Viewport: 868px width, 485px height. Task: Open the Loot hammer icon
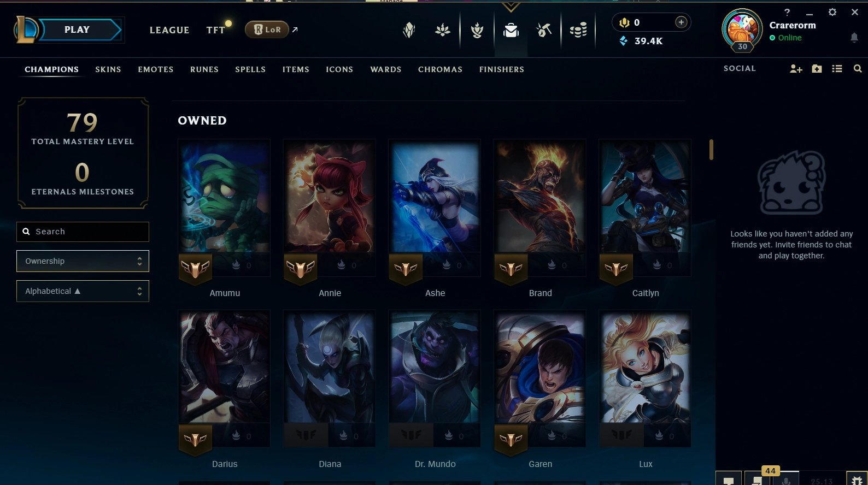point(544,31)
